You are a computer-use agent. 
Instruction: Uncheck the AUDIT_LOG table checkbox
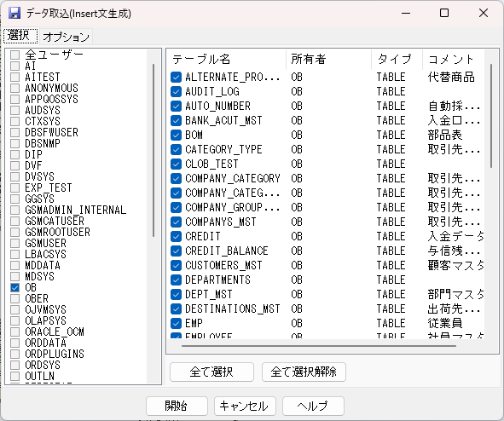pyautogui.click(x=176, y=91)
